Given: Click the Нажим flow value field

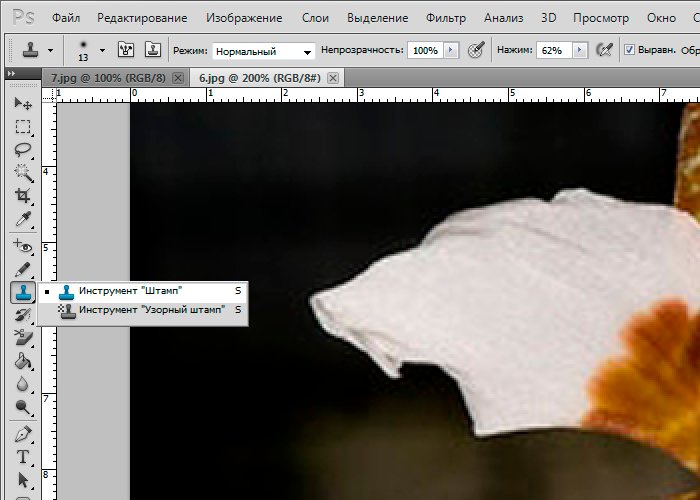Looking at the screenshot, I should pos(551,50).
